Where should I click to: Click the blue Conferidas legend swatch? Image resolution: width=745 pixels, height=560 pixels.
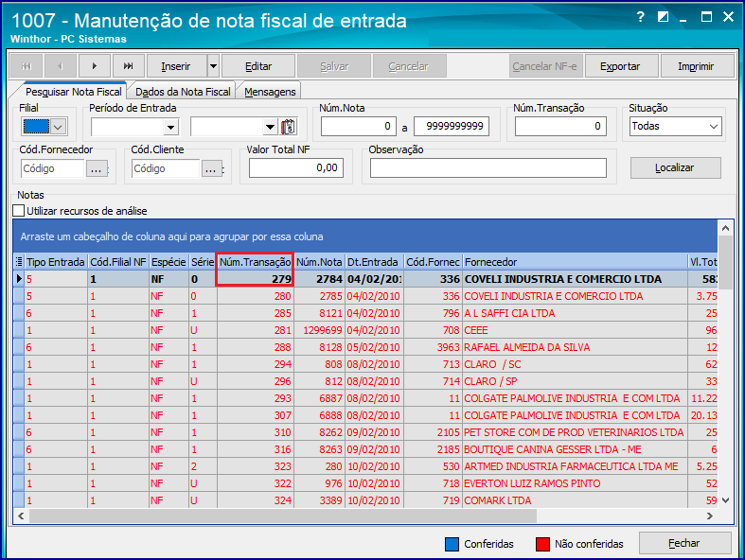[x=452, y=544]
